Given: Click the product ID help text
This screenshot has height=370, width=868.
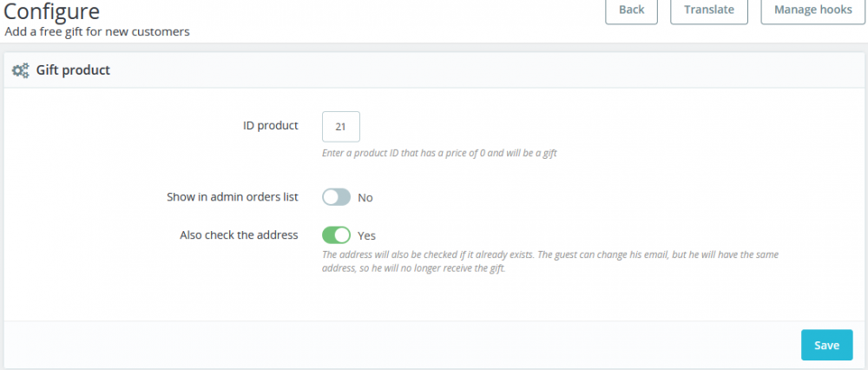Looking at the screenshot, I should [x=438, y=153].
